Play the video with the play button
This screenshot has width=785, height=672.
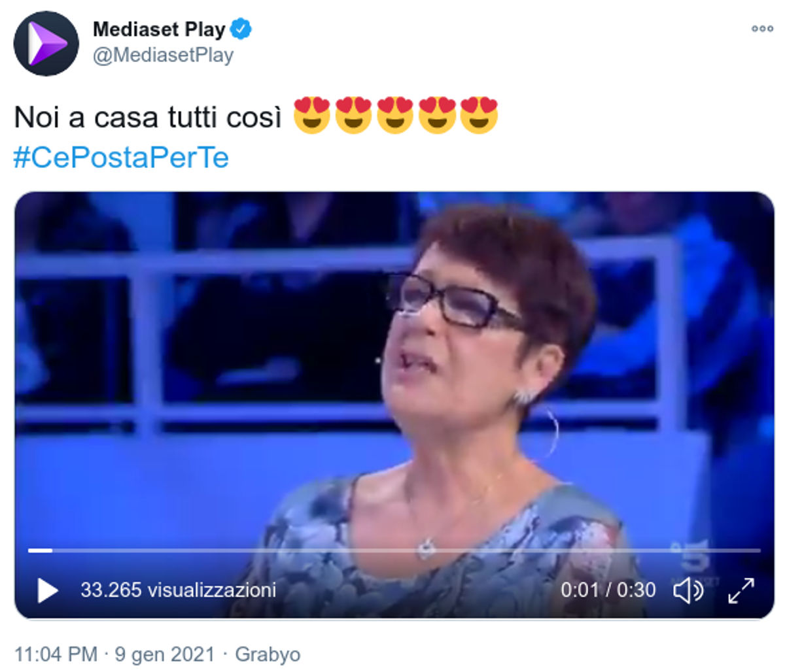(x=47, y=590)
